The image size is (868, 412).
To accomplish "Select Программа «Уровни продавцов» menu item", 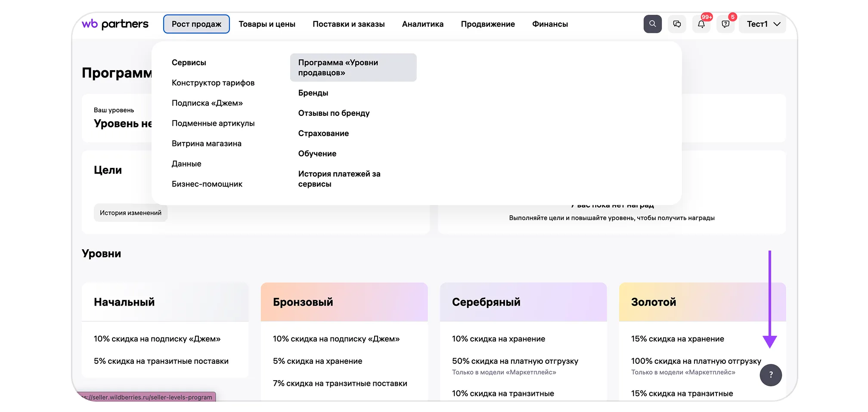I will click(353, 68).
